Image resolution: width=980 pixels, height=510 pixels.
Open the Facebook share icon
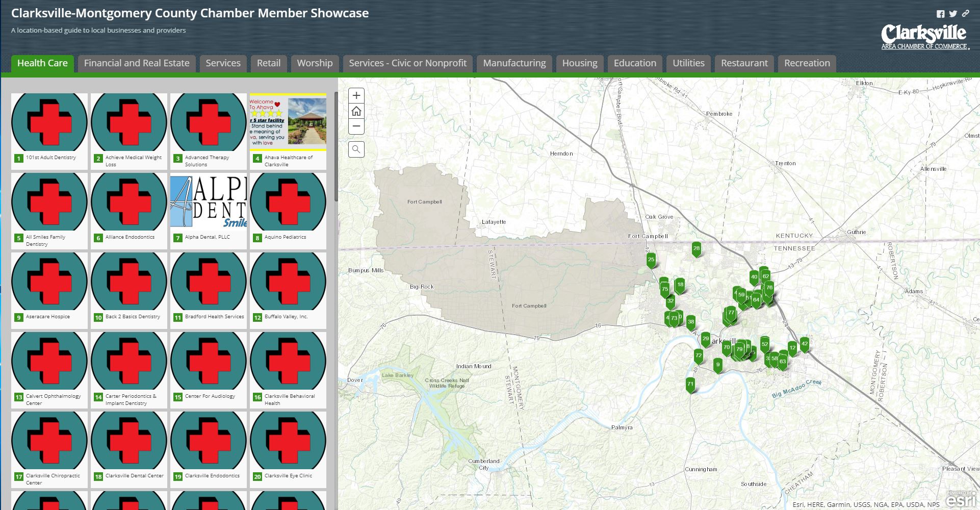pos(941,14)
